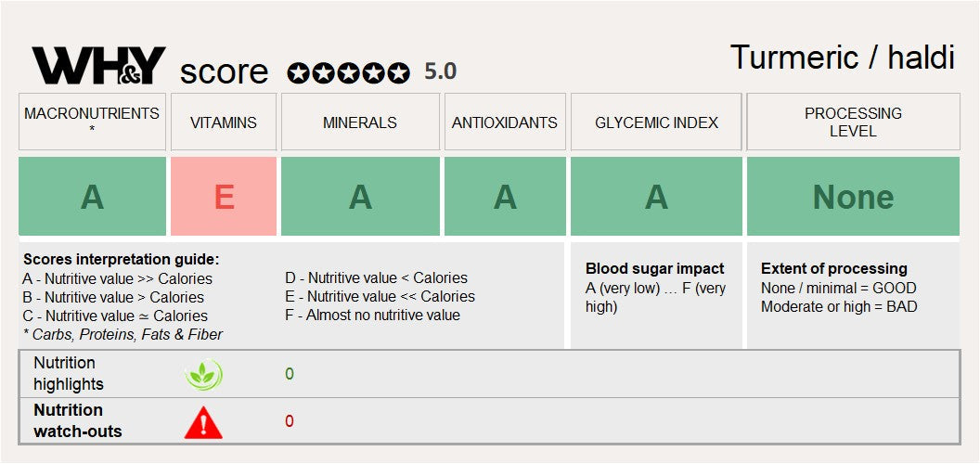Click the WH&Y logo
980x464 pixels.
(98, 66)
